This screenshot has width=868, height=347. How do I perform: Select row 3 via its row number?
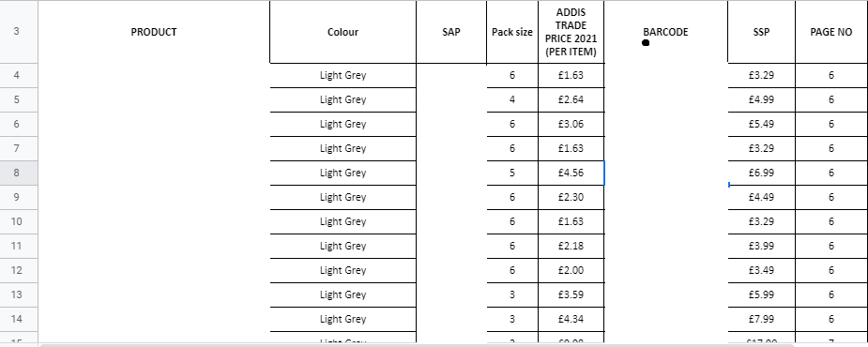(16, 32)
